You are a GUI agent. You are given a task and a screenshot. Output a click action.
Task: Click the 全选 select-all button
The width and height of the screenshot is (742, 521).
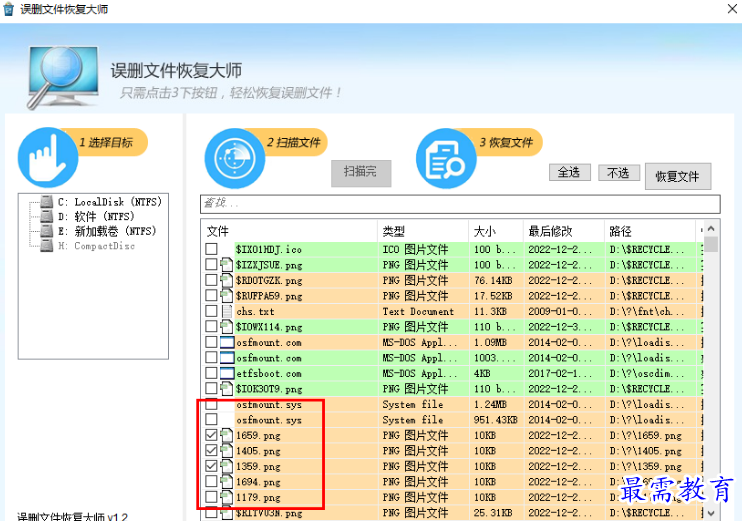pos(570,172)
